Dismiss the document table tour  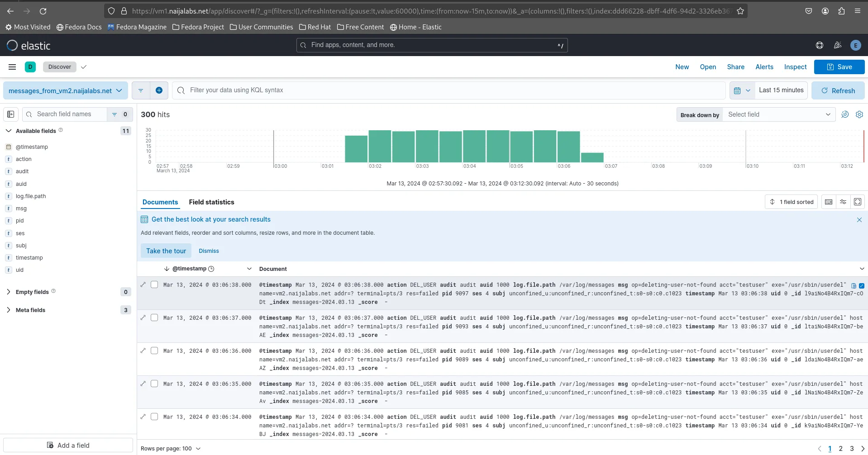(209, 251)
